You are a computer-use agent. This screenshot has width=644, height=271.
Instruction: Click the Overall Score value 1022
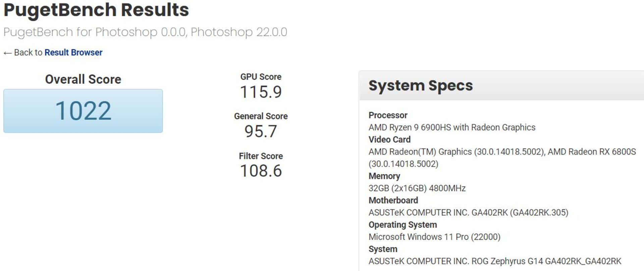click(x=83, y=110)
